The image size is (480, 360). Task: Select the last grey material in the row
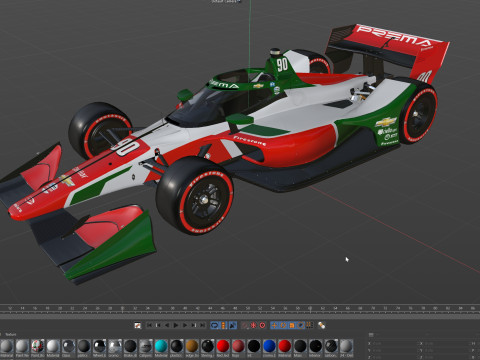click(346, 346)
